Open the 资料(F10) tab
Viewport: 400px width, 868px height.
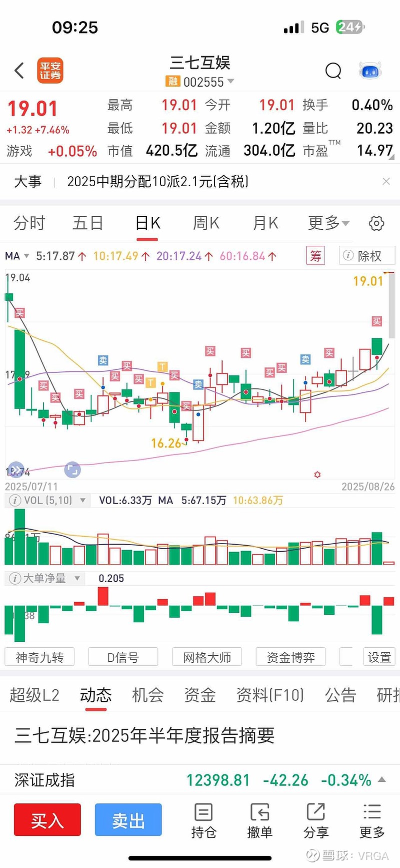coord(270,695)
